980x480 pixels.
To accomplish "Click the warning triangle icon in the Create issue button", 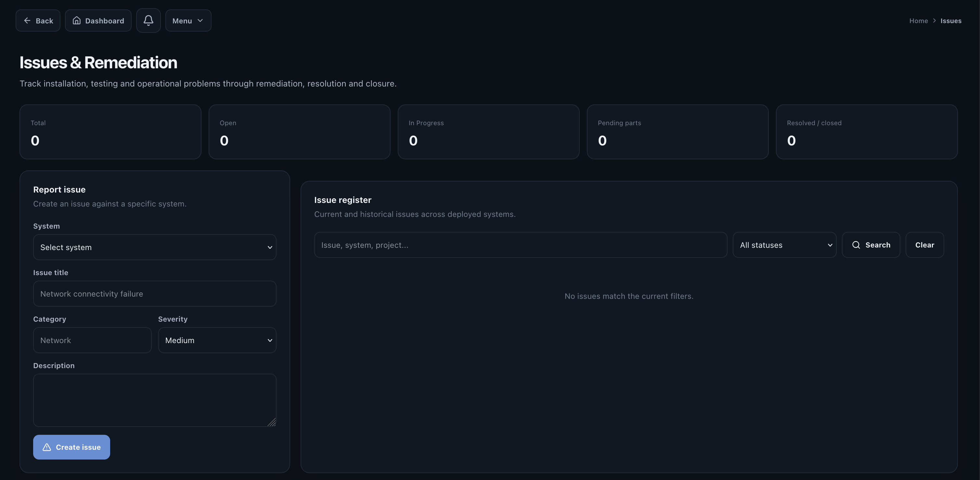I will click(47, 447).
